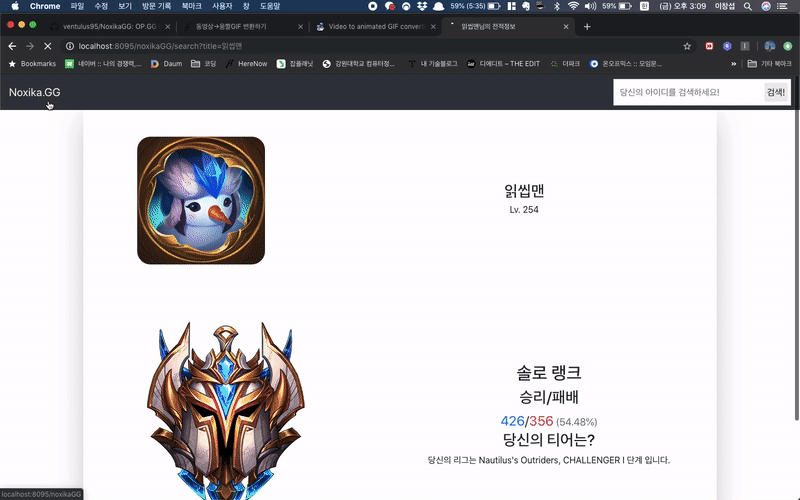This screenshot has width=800, height=500.
Task: Open the 기타 북마크 folder
Action: point(769,64)
